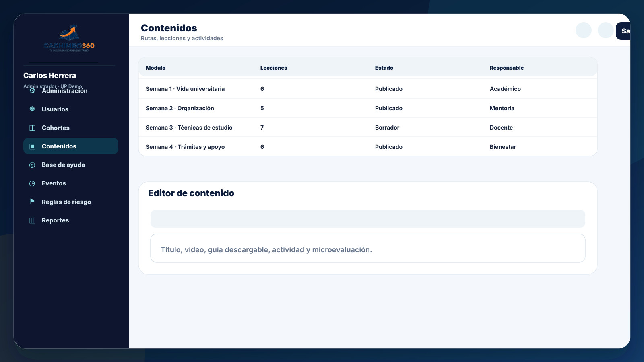
Task: Go to Cohortes in the sidebar
Action: 71,128
